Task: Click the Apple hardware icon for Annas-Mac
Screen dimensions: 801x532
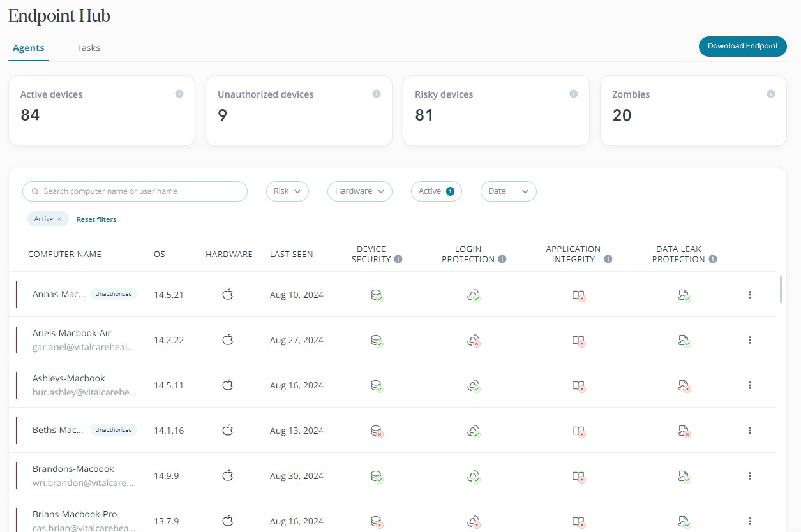Action: [228, 295]
